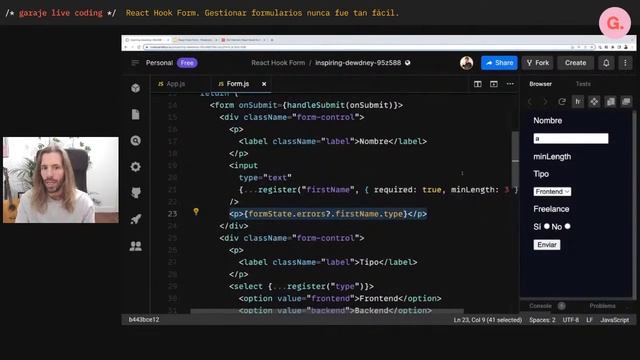Open the Live collaboration people icon
The width and height of the screenshot is (640, 360).
(x=136, y=246)
